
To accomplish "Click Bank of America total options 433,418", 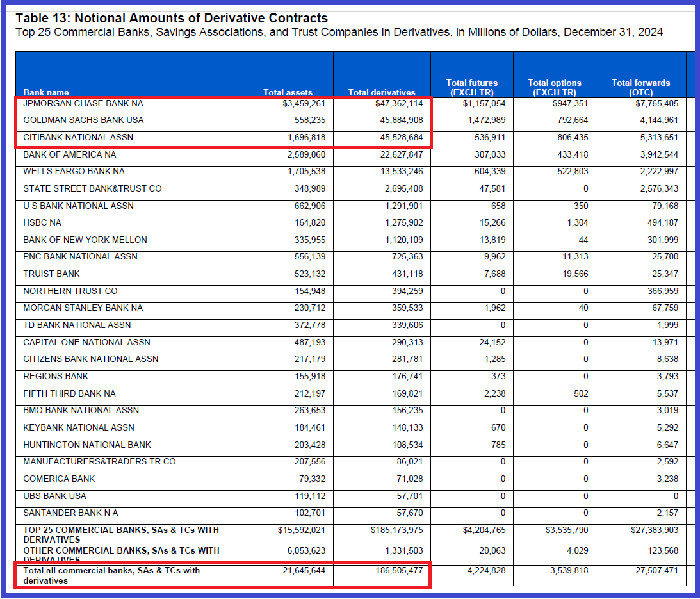I will [573, 154].
